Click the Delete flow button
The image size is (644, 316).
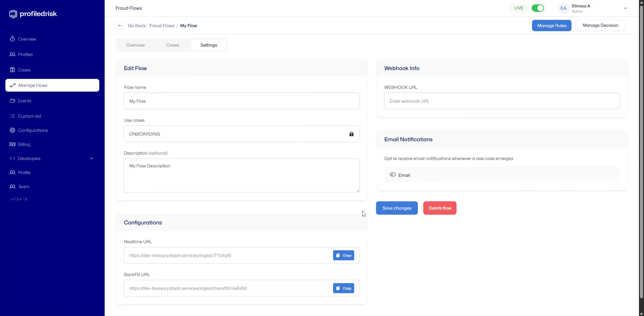pos(439,208)
